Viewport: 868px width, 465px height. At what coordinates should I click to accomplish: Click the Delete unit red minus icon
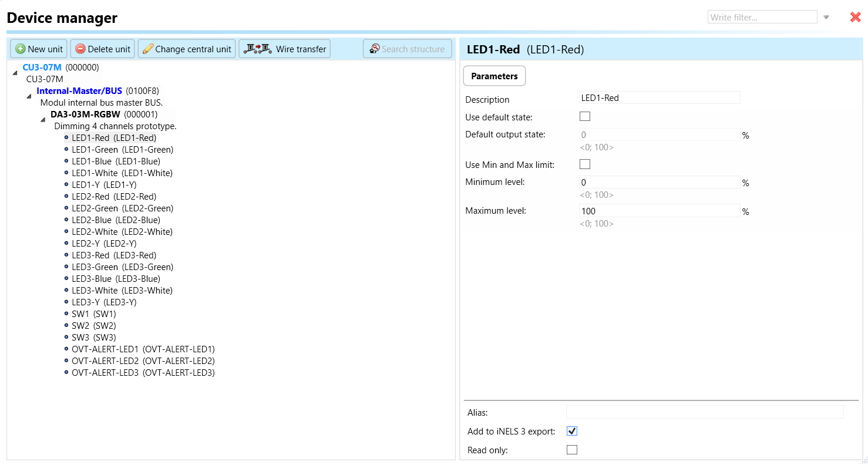80,49
